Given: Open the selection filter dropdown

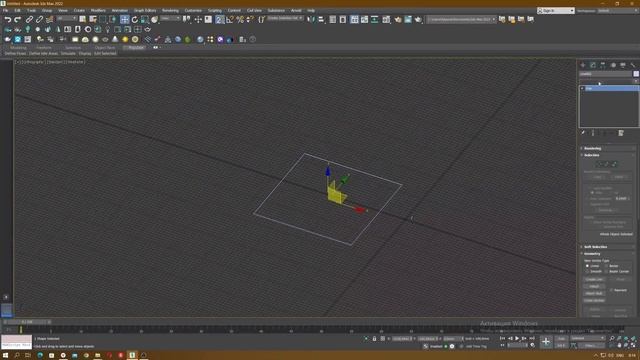Looking at the screenshot, I should pos(67,19).
